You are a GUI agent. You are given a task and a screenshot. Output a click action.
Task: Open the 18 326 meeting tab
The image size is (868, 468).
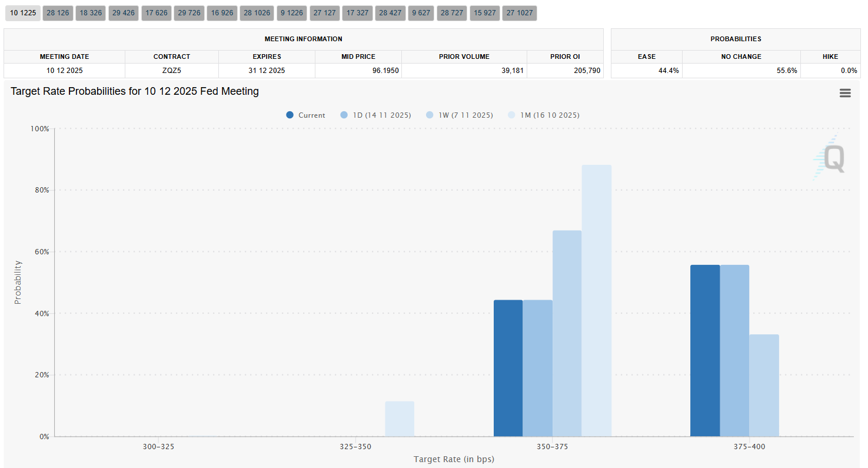coord(91,13)
